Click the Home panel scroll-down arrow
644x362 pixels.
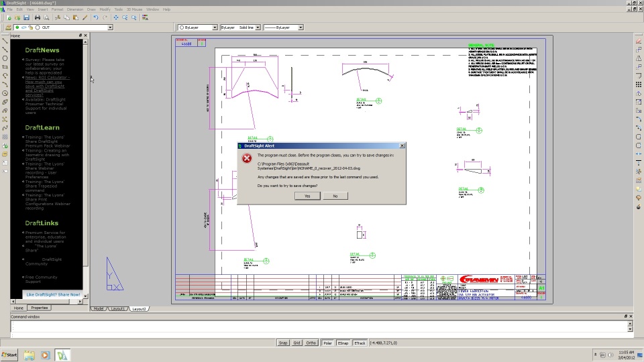coord(85,296)
